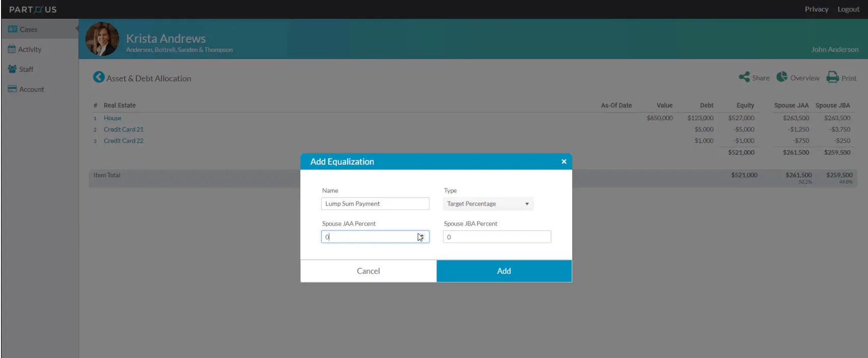Click the Spouse JBA Percent field
868x358 pixels.
pos(497,237)
